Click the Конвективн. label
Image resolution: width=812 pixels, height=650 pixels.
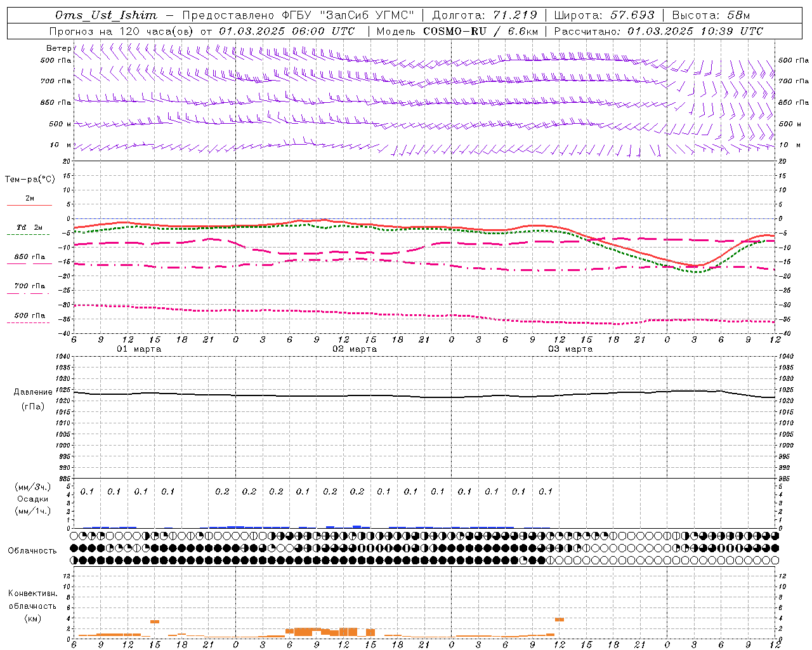tap(32, 594)
